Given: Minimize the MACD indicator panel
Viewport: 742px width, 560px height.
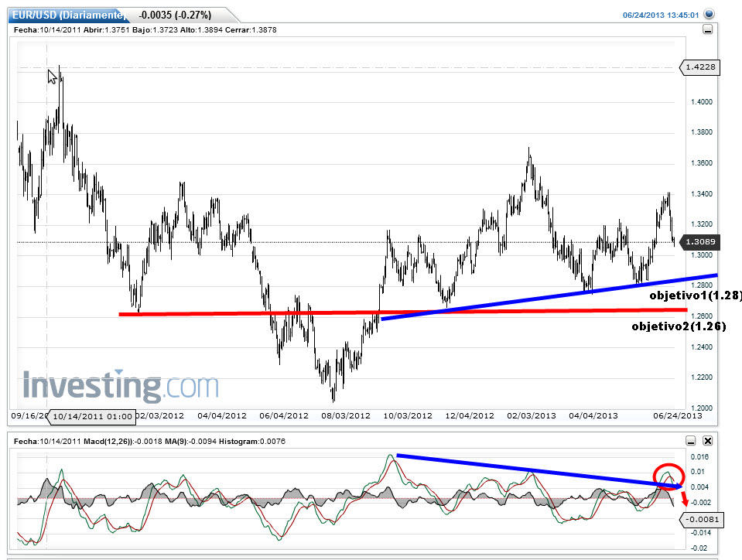Looking at the screenshot, I should [x=691, y=440].
